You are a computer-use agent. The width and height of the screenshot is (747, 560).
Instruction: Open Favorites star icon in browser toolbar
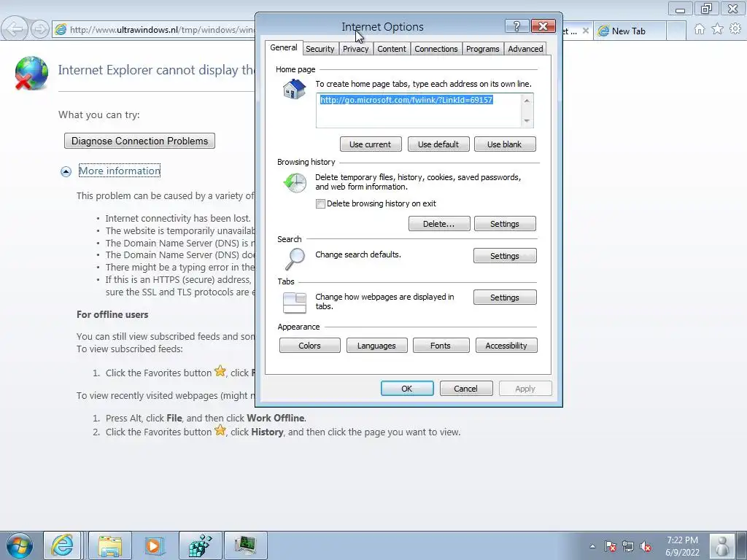click(x=718, y=29)
